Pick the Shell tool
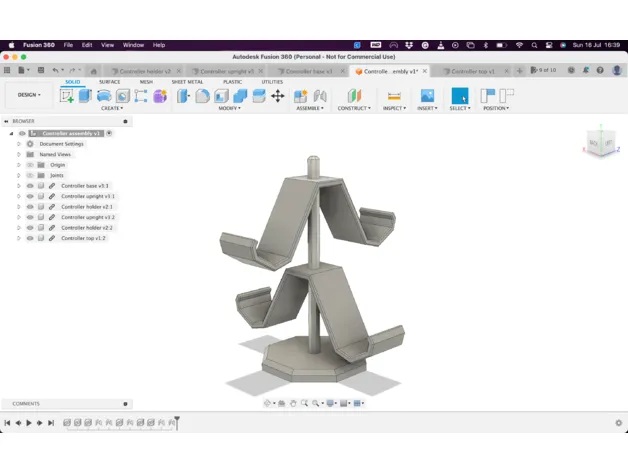Image resolution: width=628 pixels, height=472 pixels. [x=221, y=96]
